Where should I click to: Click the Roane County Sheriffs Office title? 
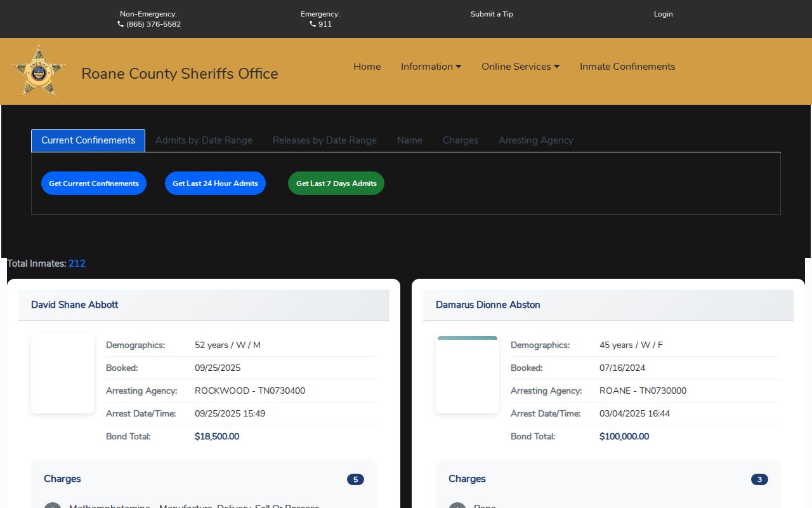pos(180,74)
